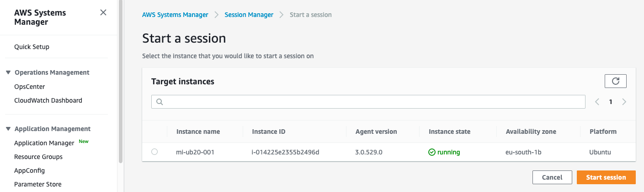Click the Session Manager breadcrumb link

[x=249, y=15]
